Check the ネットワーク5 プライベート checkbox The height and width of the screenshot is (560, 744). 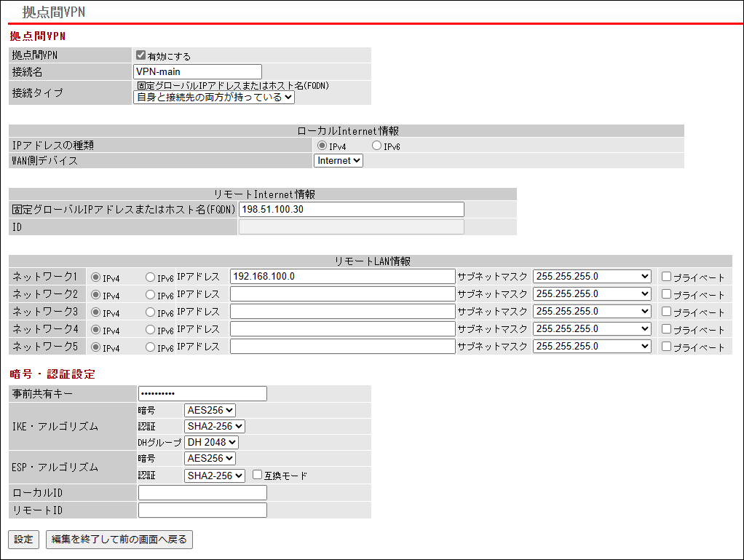tap(667, 347)
